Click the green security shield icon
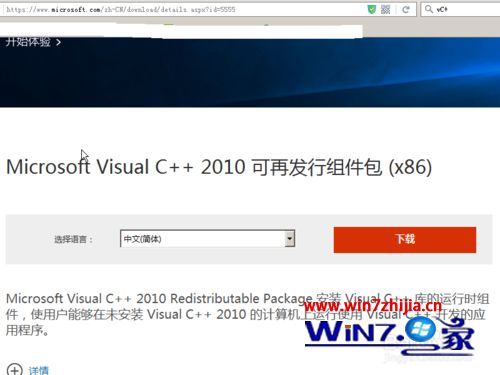Viewport: 500px width, 375px height. (x=372, y=9)
